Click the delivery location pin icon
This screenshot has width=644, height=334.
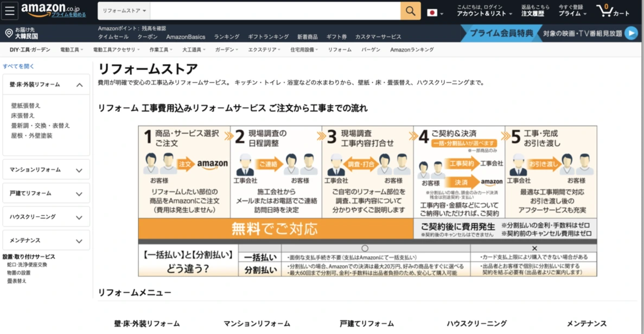pyautogui.click(x=9, y=33)
